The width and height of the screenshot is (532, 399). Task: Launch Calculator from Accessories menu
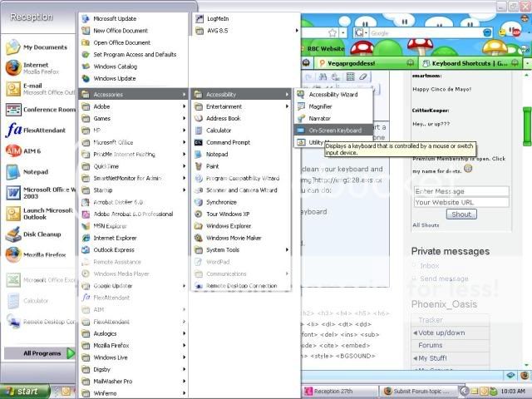pos(241,131)
